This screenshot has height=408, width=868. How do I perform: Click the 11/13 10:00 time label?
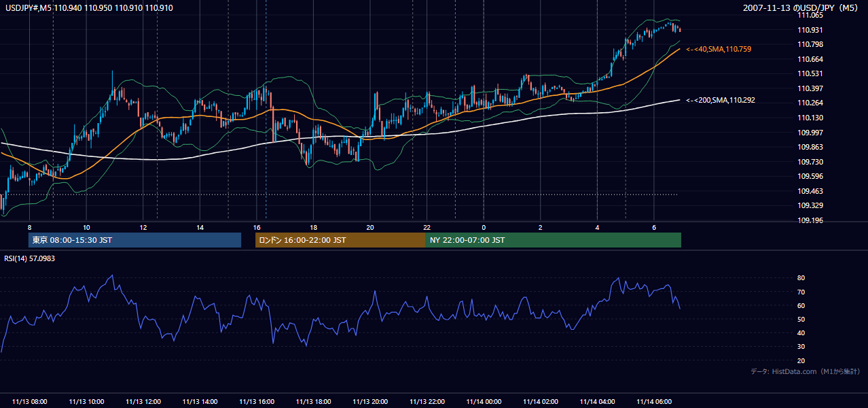coord(86,401)
